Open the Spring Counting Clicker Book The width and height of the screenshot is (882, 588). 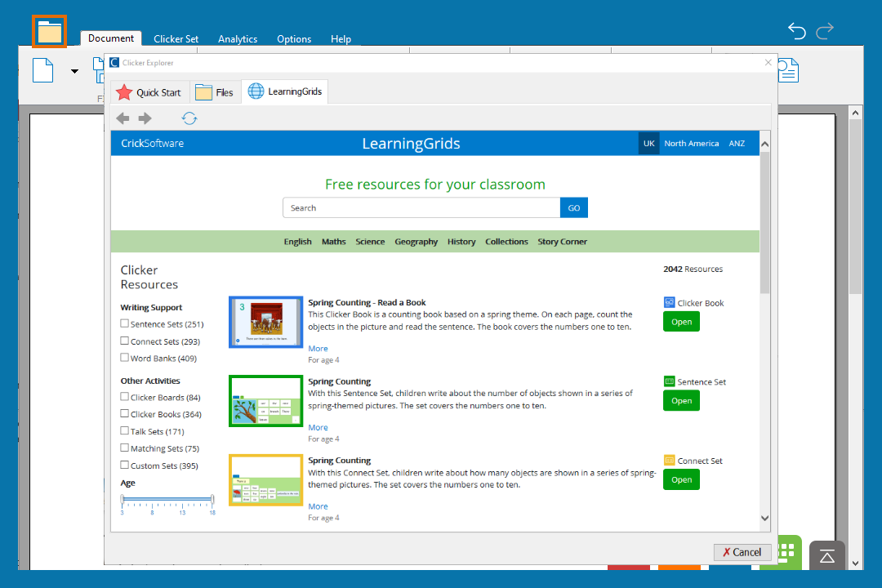[x=681, y=322]
